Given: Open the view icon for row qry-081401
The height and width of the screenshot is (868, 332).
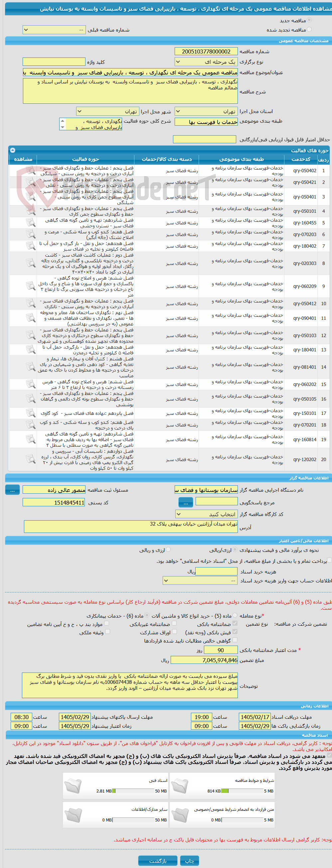Looking at the screenshot, I should tap(31, 367).
